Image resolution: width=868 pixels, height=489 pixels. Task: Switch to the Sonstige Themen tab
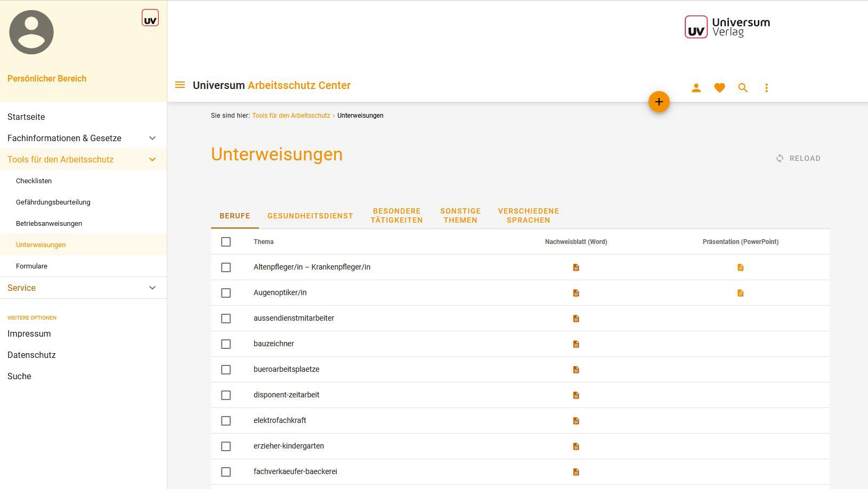click(x=460, y=216)
